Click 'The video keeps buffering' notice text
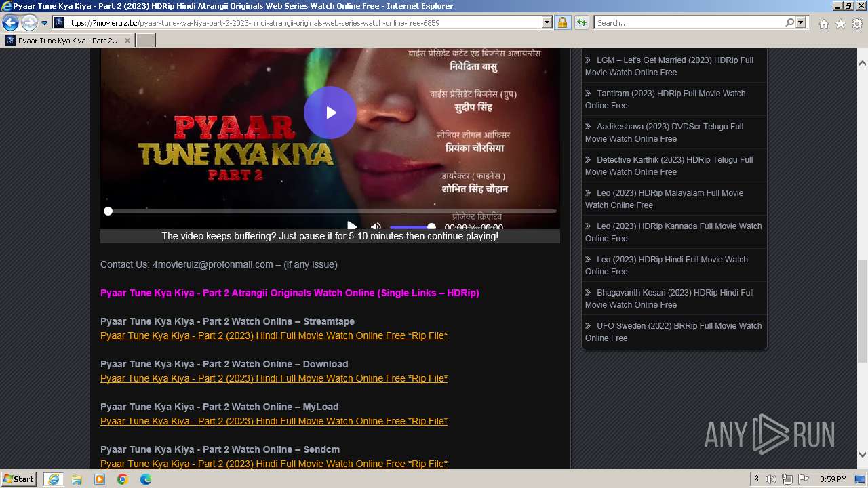The height and width of the screenshot is (488, 868). pos(330,236)
